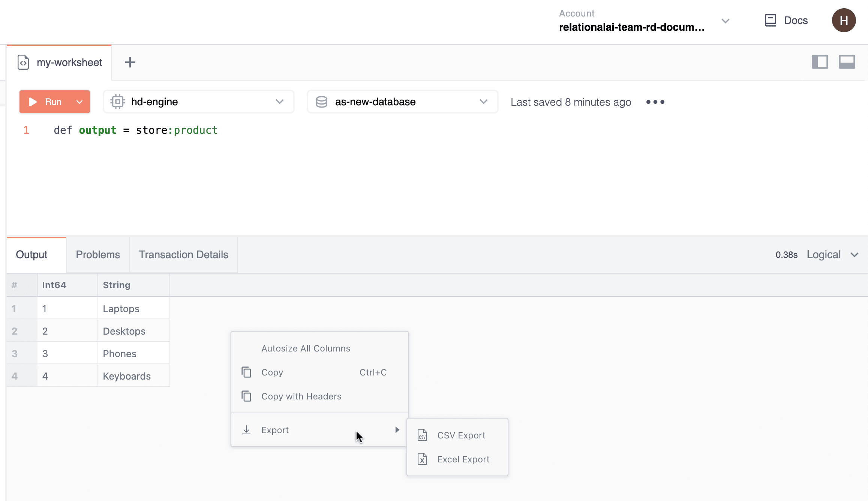Click the H user avatar
The height and width of the screenshot is (501, 868).
(x=844, y=20)
